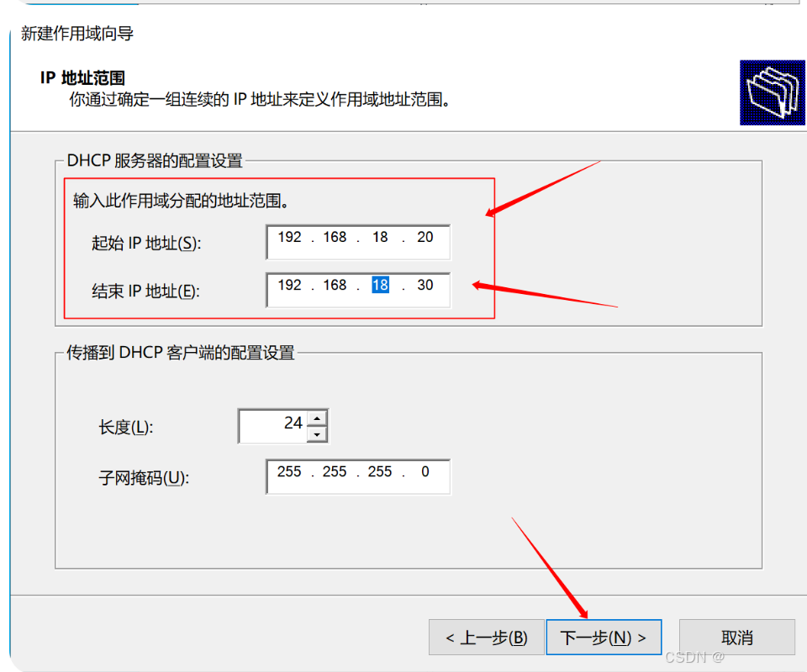
Task: Select second octet 168 of start IP
Action: pos(335,237)
